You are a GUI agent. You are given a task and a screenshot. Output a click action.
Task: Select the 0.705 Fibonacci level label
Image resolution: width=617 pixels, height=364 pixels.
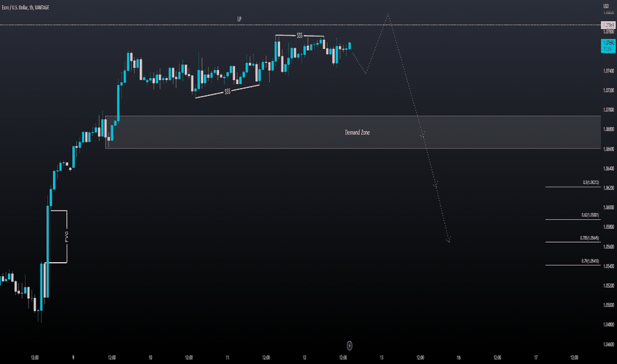pos(589,238)
